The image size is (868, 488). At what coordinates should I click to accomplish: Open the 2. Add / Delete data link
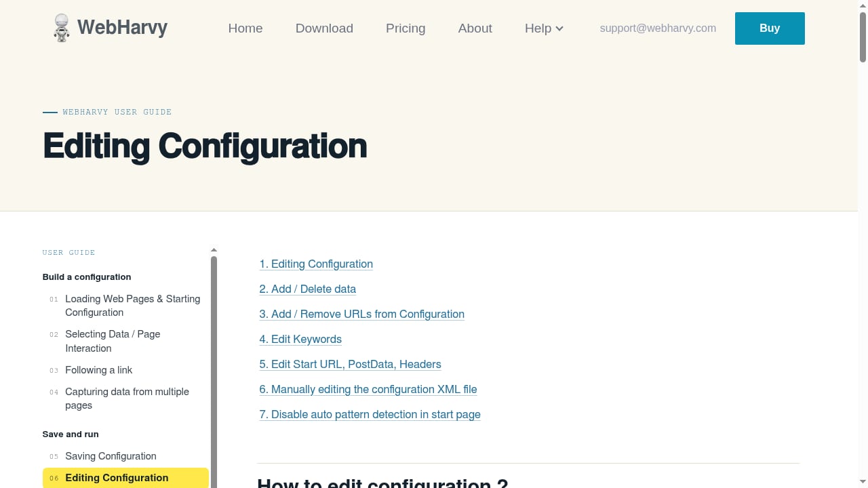coord(307,289)
